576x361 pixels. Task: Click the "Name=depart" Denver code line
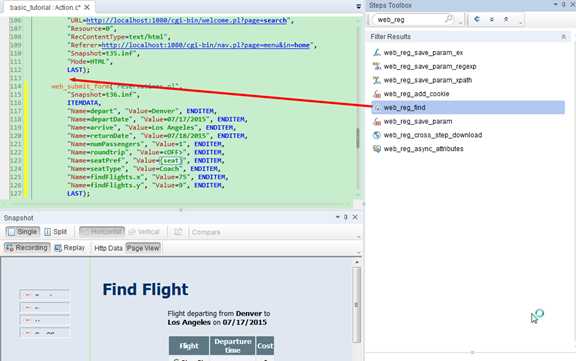click(x=142, y=111)
